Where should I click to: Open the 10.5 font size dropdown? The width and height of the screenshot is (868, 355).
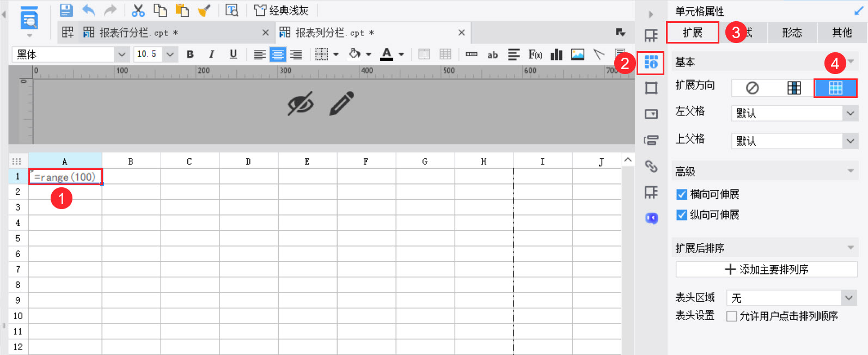pos(170,54)
